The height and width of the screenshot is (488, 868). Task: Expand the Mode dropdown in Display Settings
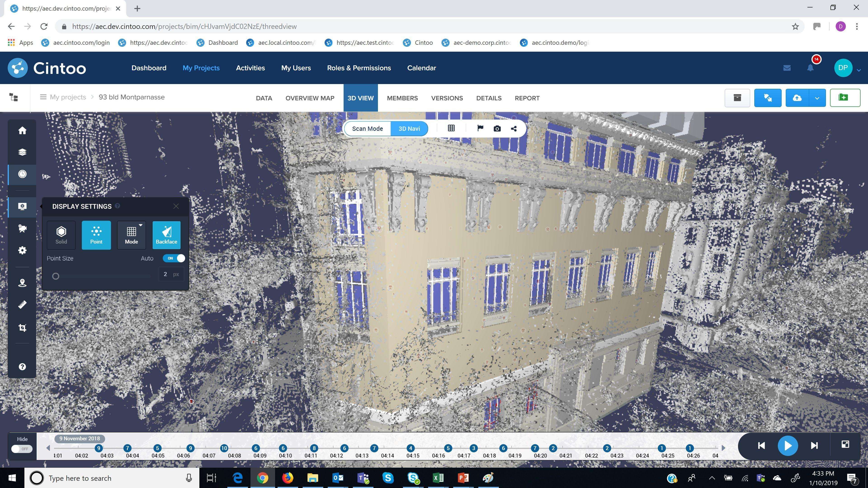131,235
